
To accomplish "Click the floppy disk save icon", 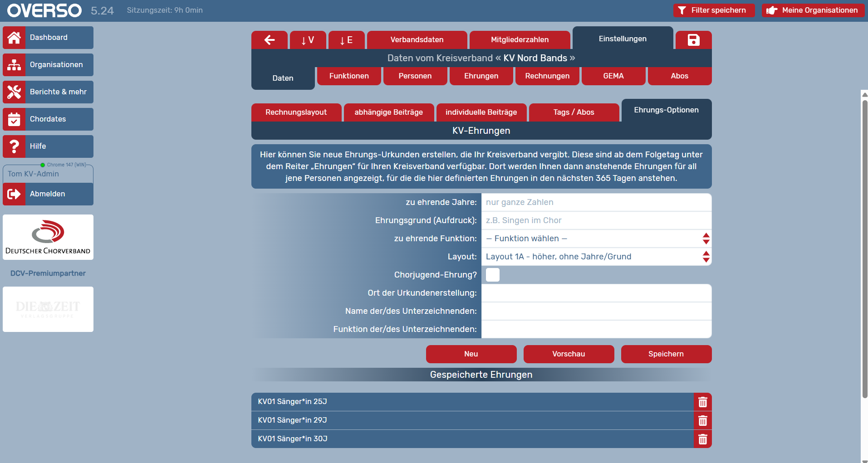I will [x=693, y=40].
